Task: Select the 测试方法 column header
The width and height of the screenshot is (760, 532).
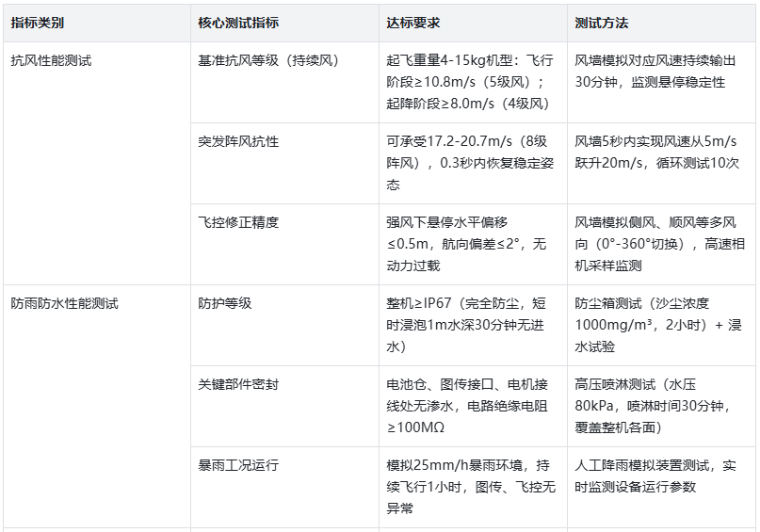Action: [x=602, y=23]
